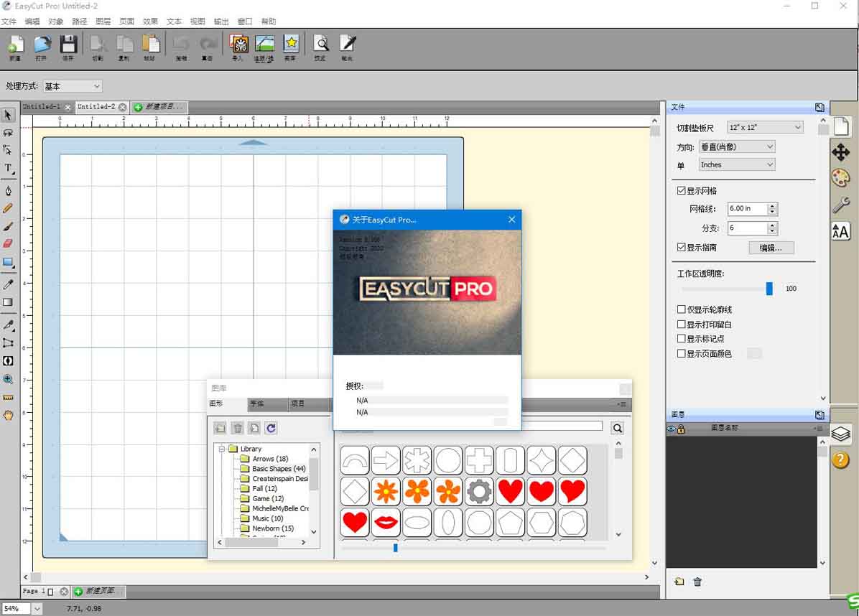
Task: Open the Inches units dropdown
Action: point(737,165)
